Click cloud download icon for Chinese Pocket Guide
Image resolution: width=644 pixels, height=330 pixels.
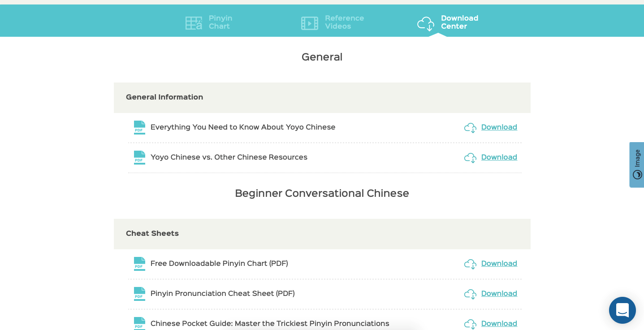coord(470,324)
